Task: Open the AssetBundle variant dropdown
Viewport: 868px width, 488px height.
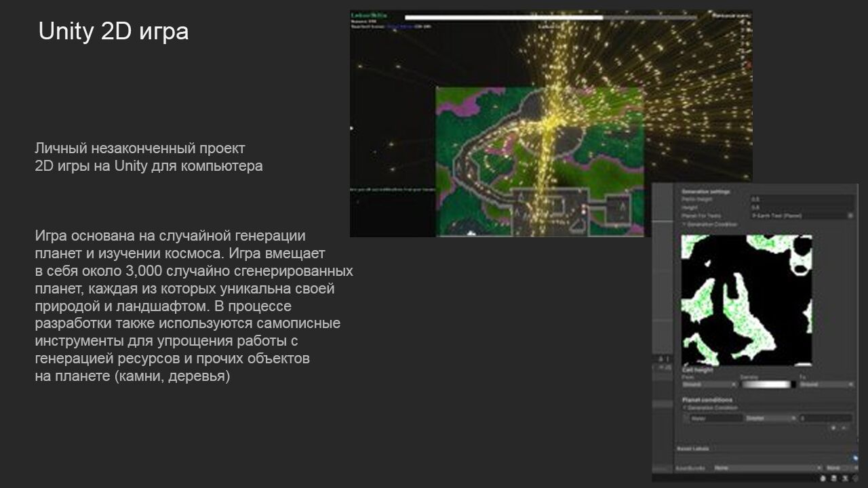Action: (841, 468)
